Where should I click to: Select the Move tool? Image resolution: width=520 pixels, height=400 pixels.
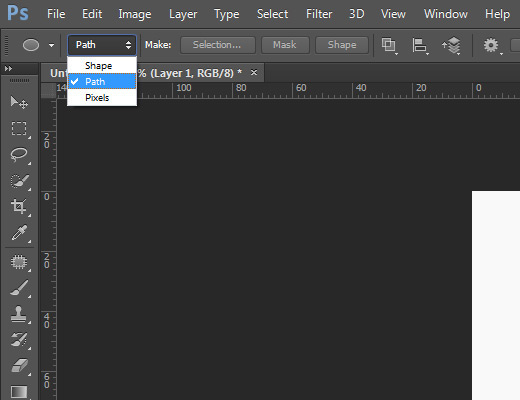coord(19,102)
